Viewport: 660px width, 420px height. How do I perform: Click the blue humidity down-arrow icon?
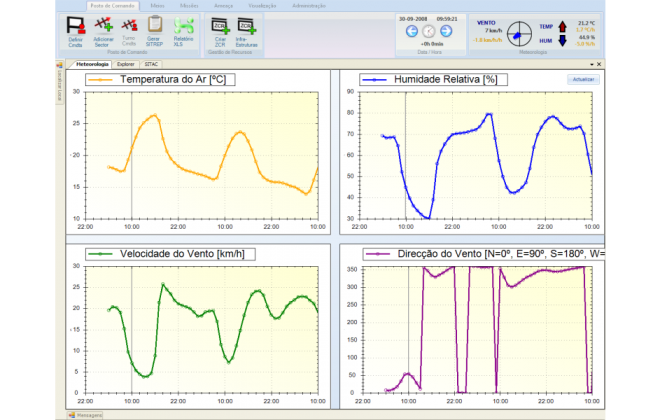tap(562, 40)
